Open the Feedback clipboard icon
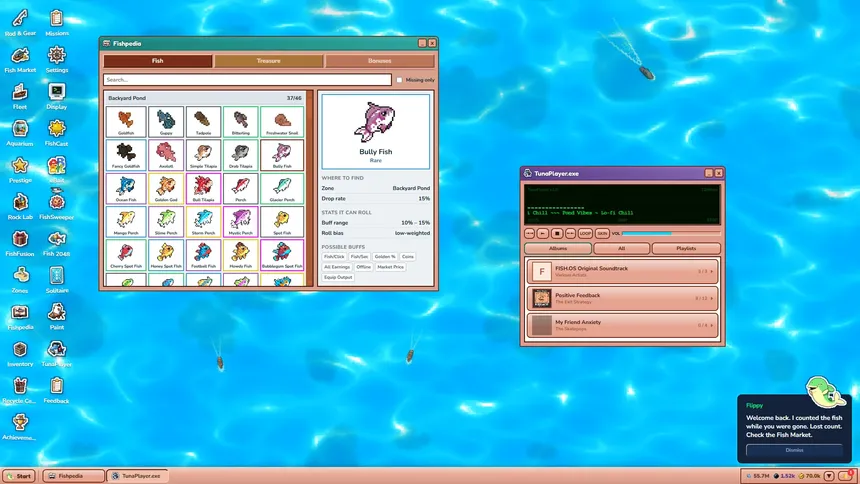860x484 pixels. coord(56,390)
